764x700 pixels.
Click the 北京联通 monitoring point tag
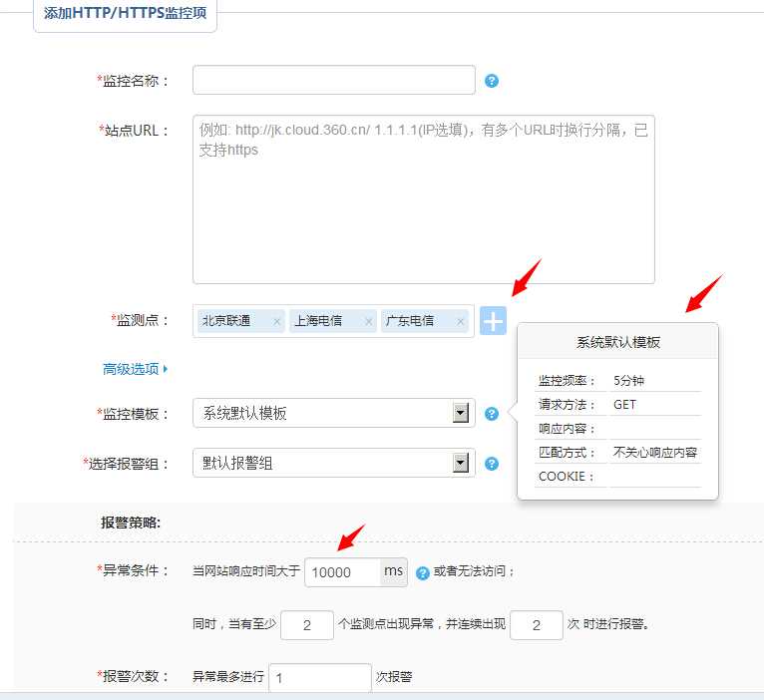point(227,321)
